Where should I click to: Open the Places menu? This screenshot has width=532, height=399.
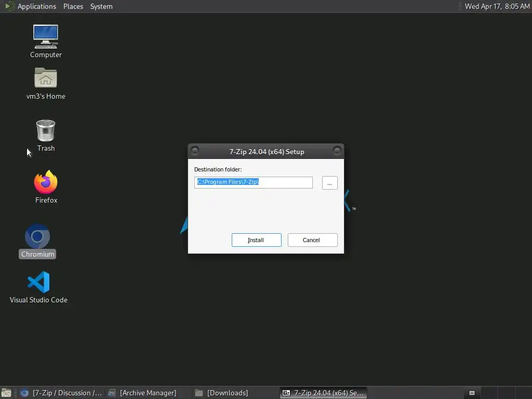point(73,6)
